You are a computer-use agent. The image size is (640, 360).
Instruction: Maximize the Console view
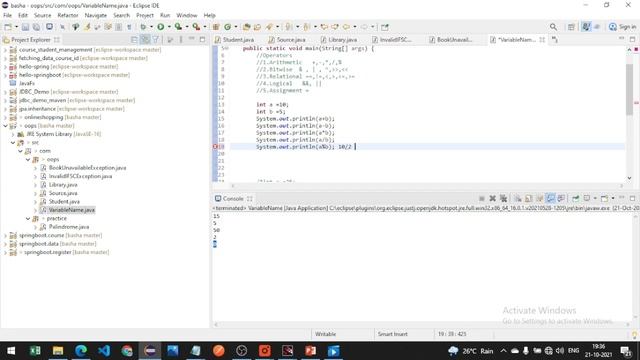tap(632, 198)
